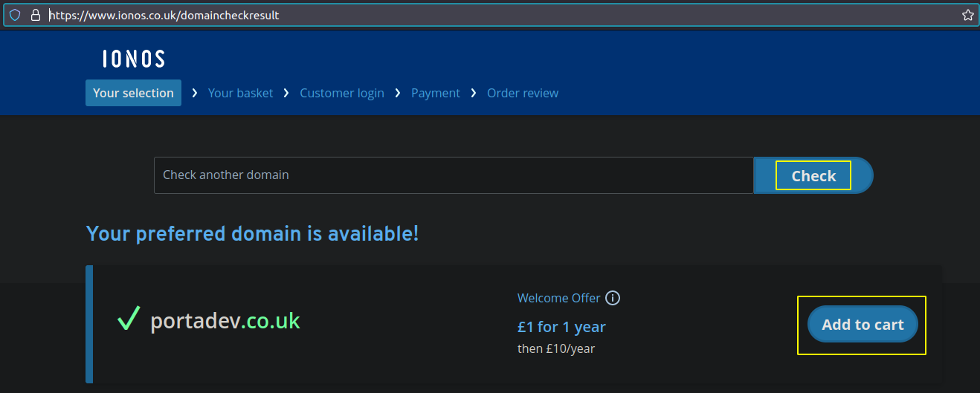Click the Welcome Offer label
This screenshot has height=393, width=980.
pyautogui.click(x=558, y=298)
